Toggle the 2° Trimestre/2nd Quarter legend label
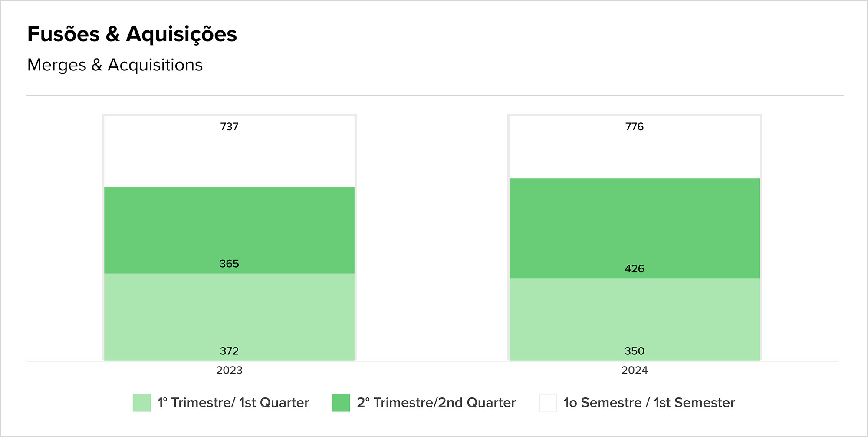868x437 pixels. click(436, 403)
